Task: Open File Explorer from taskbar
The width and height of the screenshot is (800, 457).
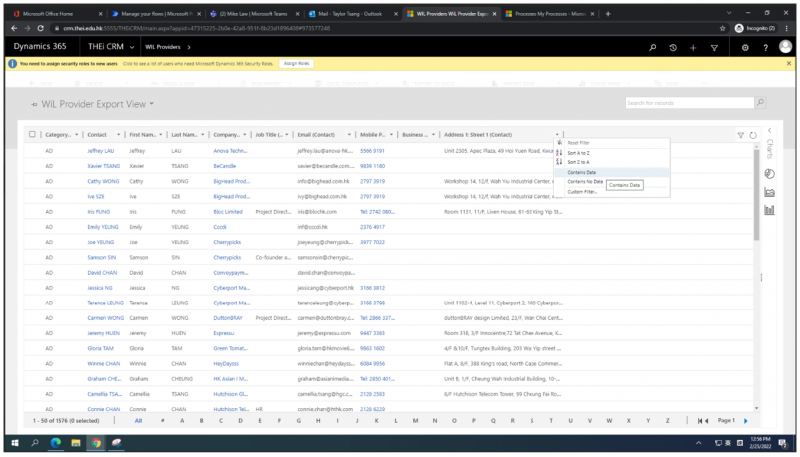Action: (x=76, y=443)
